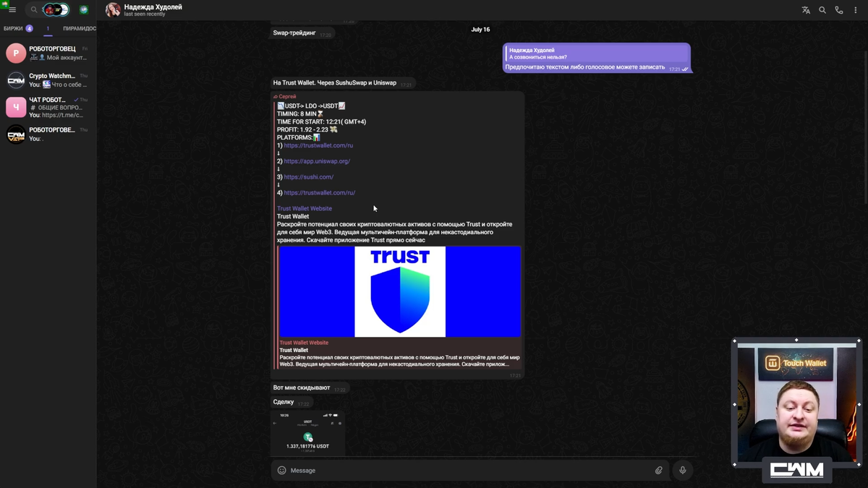Open Crypto Watchm... chat
Image resolution: width=868 pixels, height=488 pixels.
coord(48,80)
